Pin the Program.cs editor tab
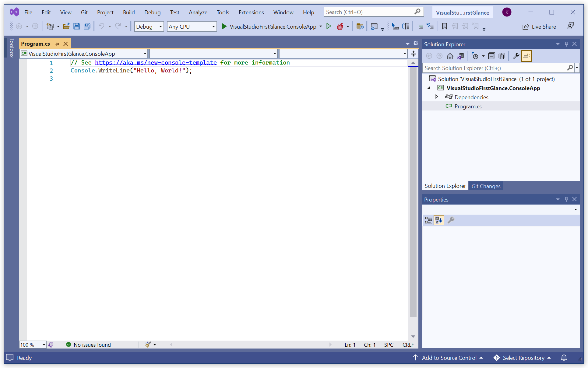 click(57, 44)
